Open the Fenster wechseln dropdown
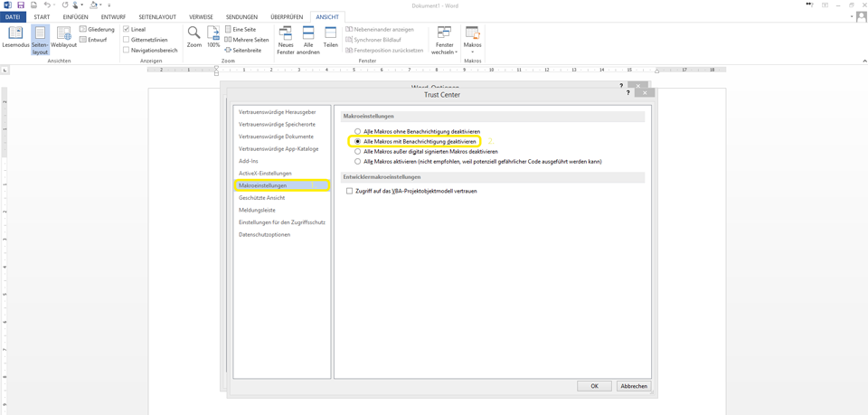868x415 pixels. pos(445,40)
